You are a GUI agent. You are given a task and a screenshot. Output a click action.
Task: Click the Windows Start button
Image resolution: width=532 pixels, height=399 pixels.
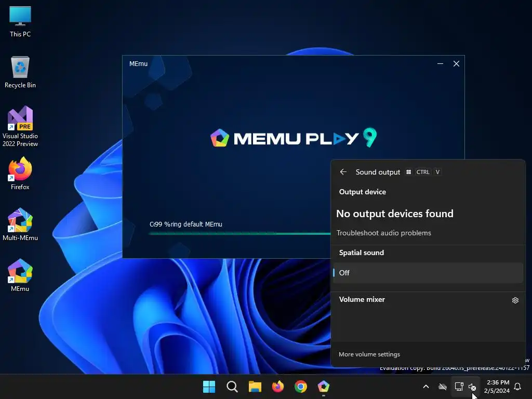pos(209,387)
